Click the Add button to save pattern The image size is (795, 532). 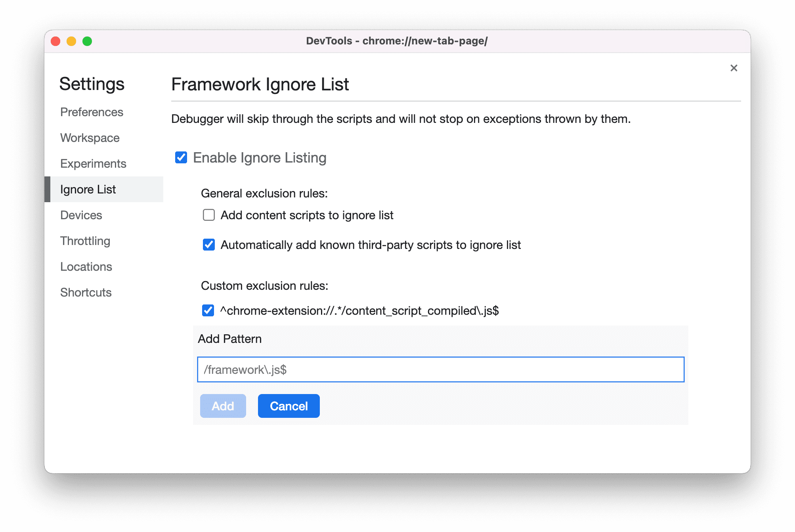(222, 406)
